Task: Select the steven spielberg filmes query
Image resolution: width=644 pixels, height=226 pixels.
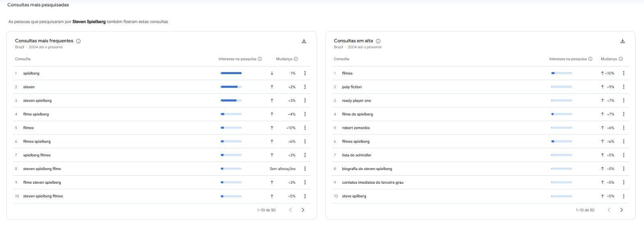Action: pyautogui.click(x=43, y=196)
